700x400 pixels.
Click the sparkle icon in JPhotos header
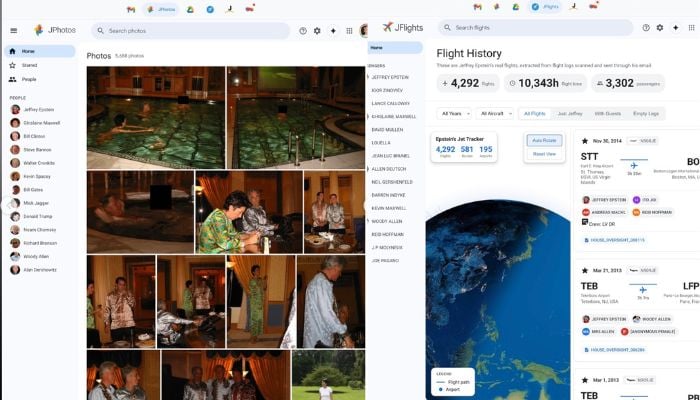point(333,31)
